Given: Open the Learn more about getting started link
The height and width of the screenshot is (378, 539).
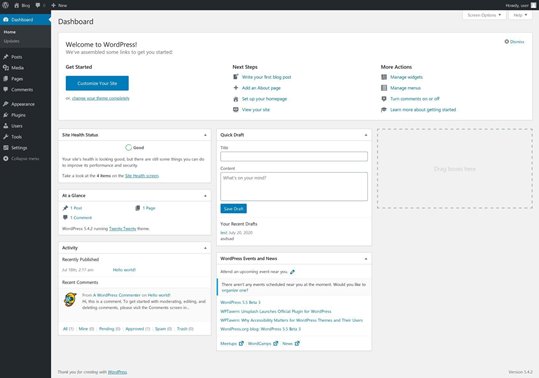Looking at the screenshot, I should tap(423, 110).
